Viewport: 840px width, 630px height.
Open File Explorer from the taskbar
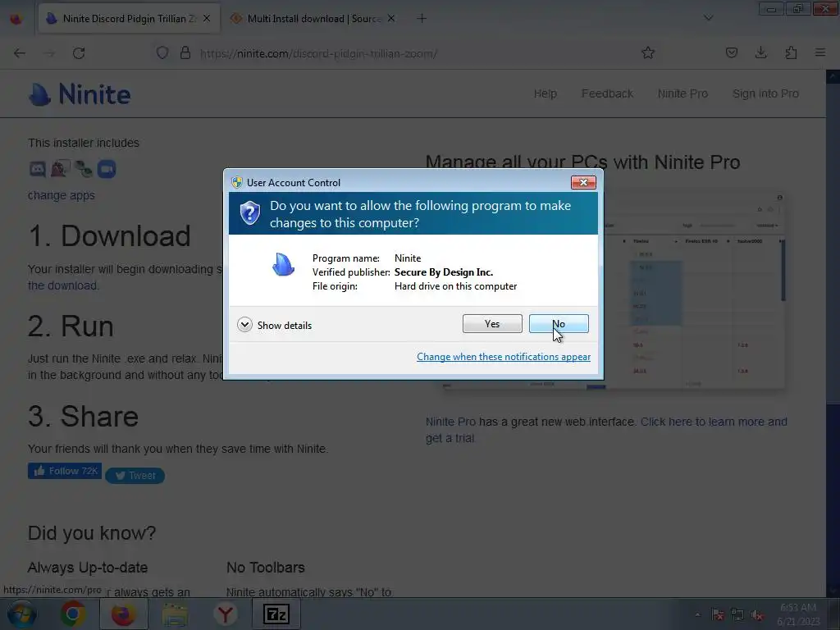click(175, 614)
